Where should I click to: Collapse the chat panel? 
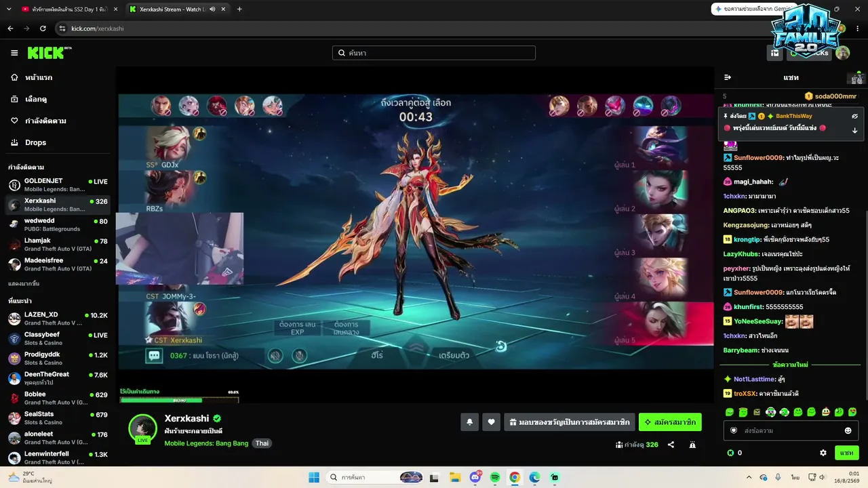(728, 77)
